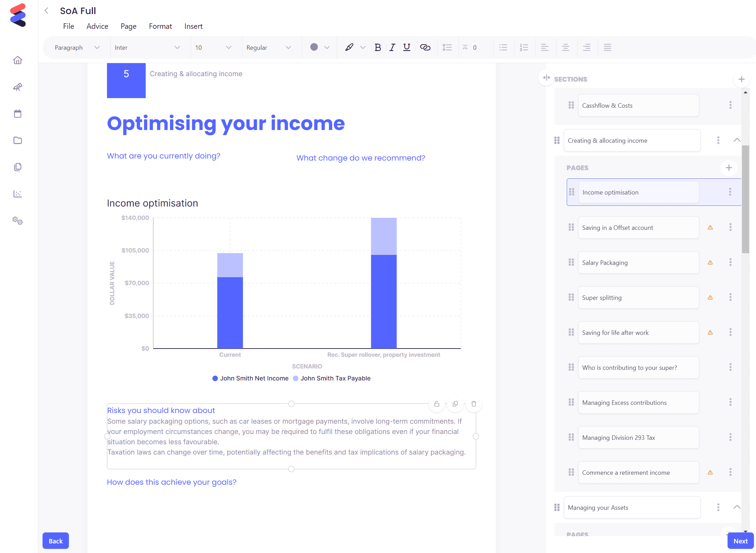
Task: Toggle italic formatting
Action: coord(392,47)
